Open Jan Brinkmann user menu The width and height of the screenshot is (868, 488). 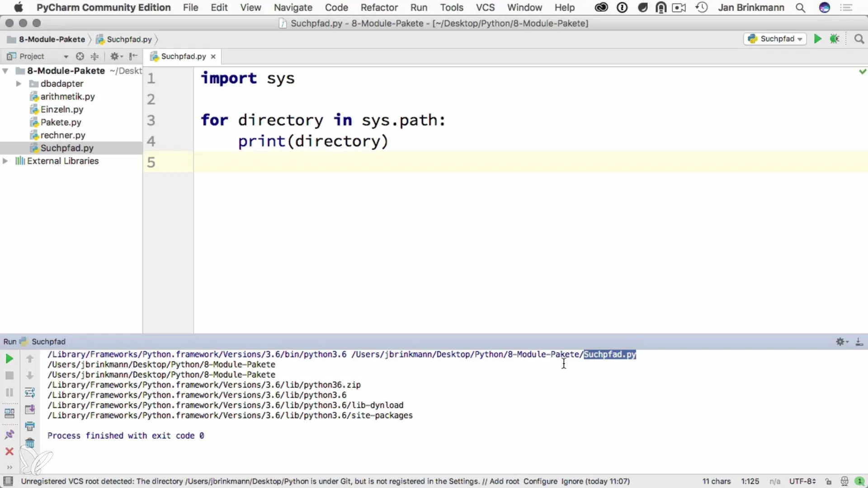751,8
